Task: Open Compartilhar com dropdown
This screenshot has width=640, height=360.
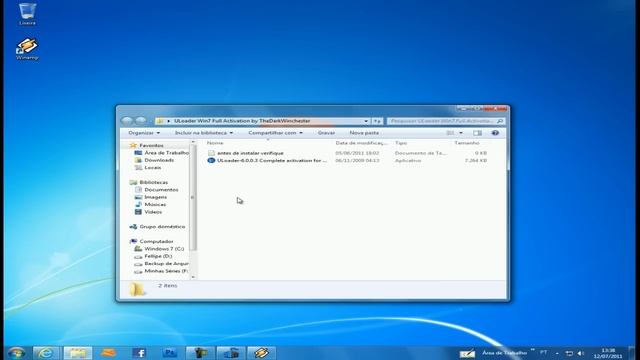Action: coord(275,133)
